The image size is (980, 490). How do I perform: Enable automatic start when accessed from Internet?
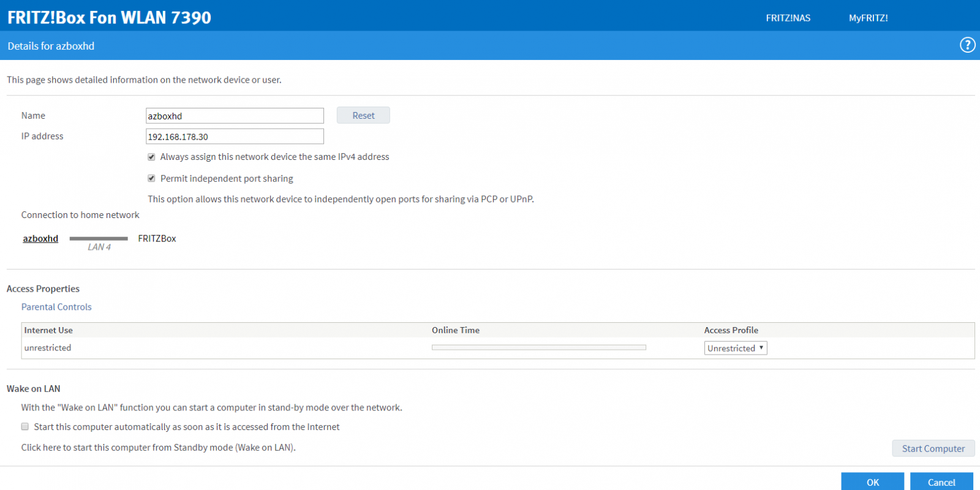point(25,426)
